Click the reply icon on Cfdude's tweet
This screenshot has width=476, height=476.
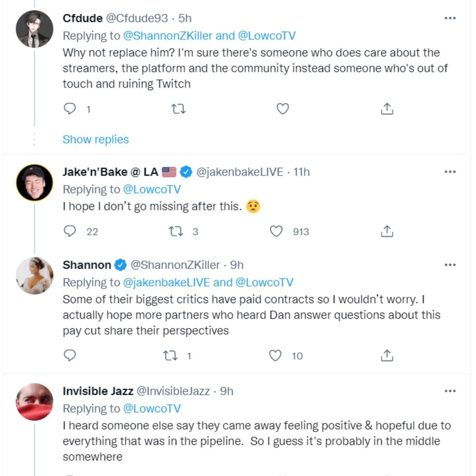click(x=70, y=108)
